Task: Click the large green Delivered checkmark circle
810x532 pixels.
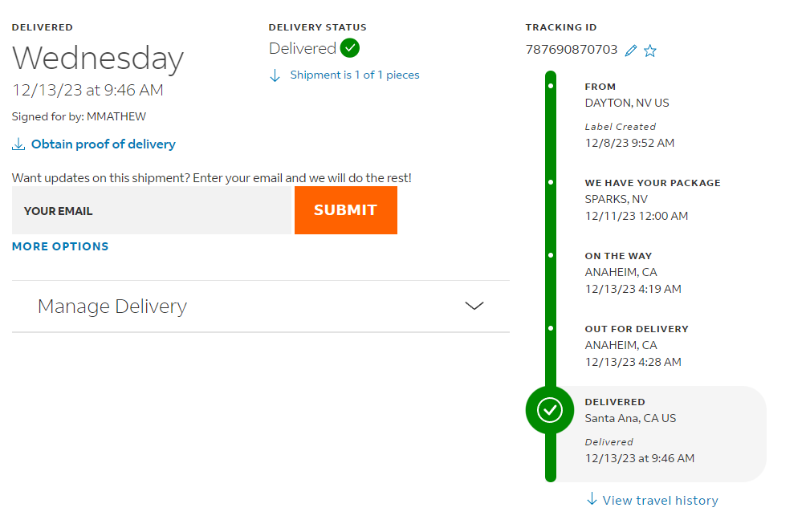Action: pos(550,410)
